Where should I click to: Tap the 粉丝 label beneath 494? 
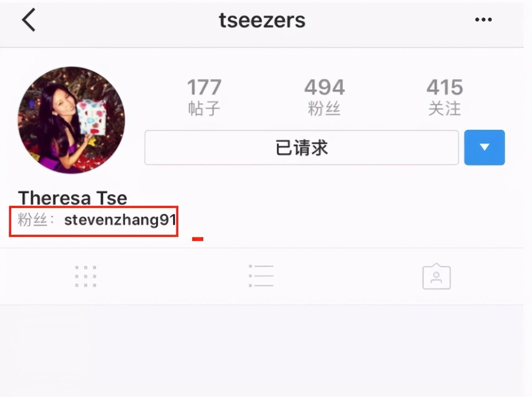point(324,108)
